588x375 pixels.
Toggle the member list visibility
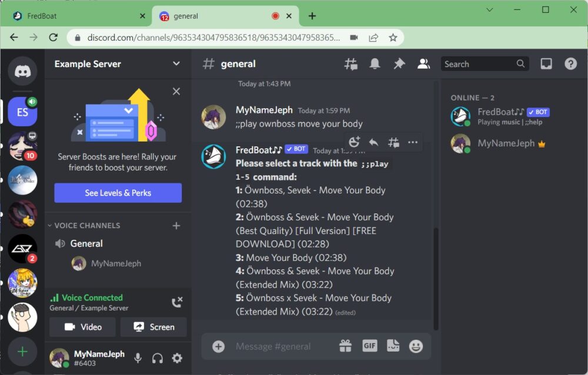coord(423,63)
